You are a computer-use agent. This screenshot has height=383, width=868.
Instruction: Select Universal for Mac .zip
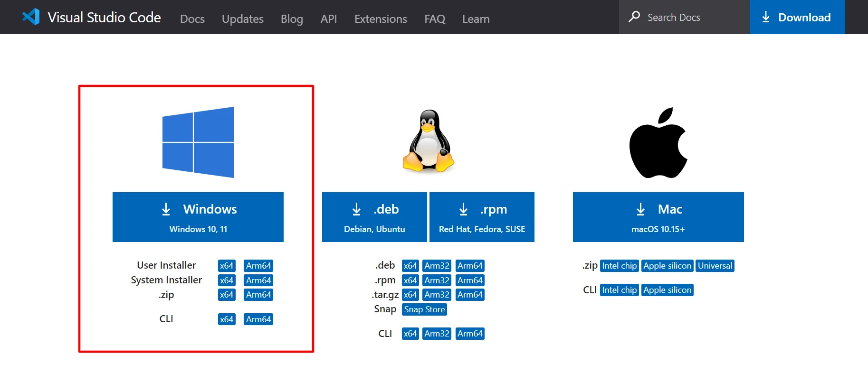pyautogui.click(x=715, y=266)
